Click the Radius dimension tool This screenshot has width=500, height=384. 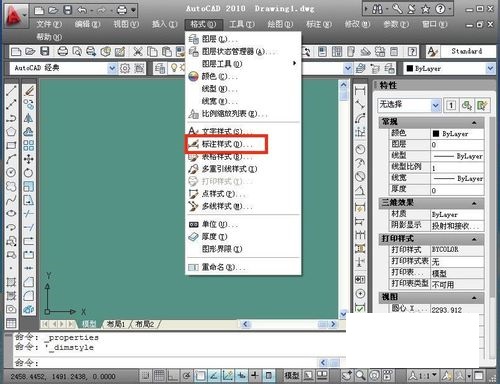(x=360, y=149)
